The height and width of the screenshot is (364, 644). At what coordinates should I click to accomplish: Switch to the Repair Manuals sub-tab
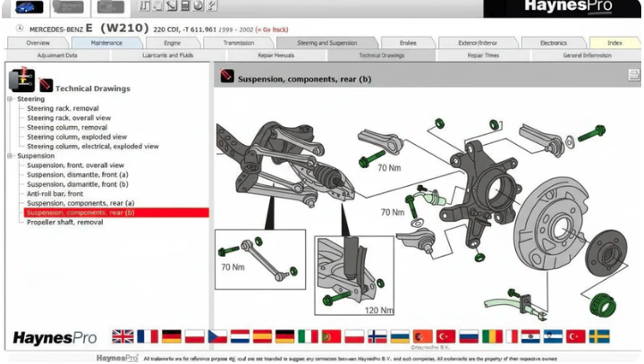coord(276,55)
